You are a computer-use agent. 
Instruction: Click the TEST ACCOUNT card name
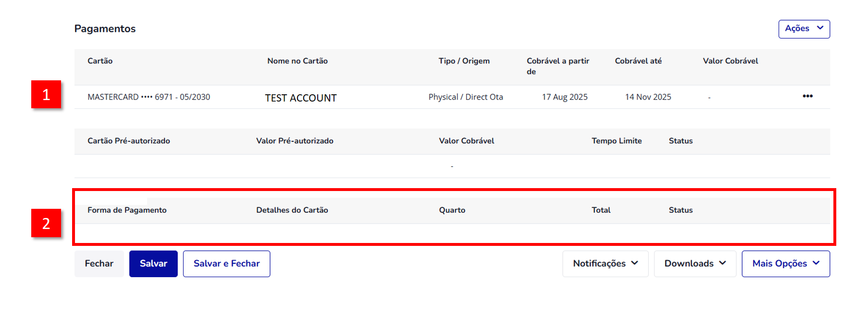click(x=301, y=98)
